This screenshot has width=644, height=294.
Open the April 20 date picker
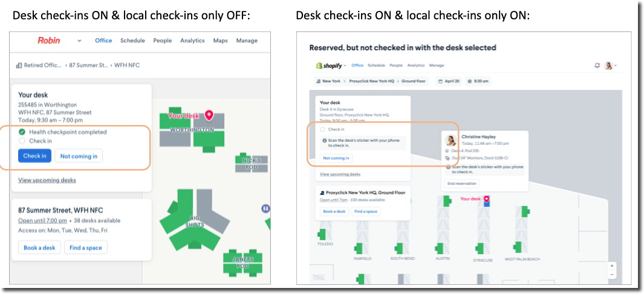coord(449,81)
